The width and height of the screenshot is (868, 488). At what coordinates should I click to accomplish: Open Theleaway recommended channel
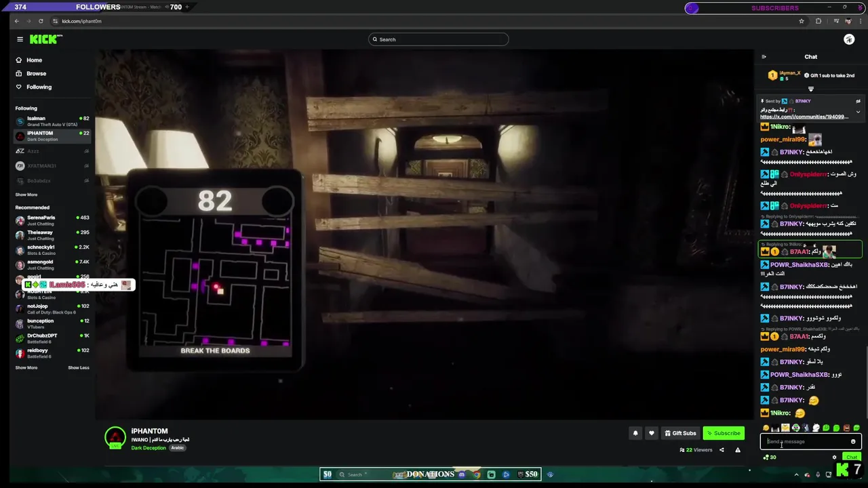point(53,235)
